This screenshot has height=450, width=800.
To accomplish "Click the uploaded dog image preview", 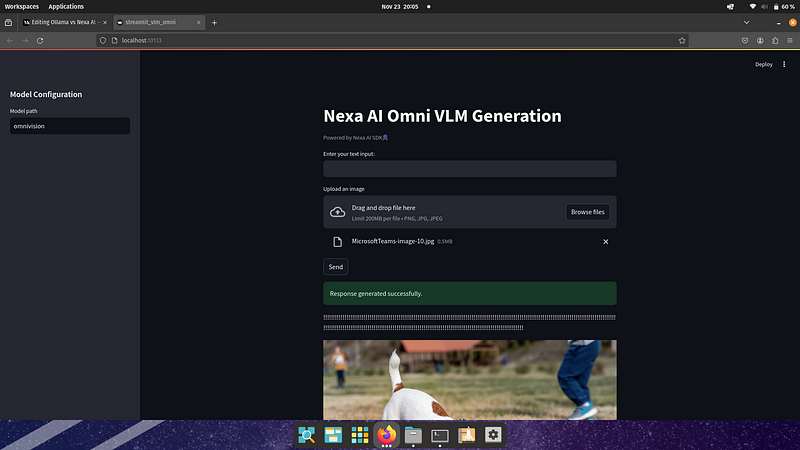I will pyautogui.click(x=469, y=380).
